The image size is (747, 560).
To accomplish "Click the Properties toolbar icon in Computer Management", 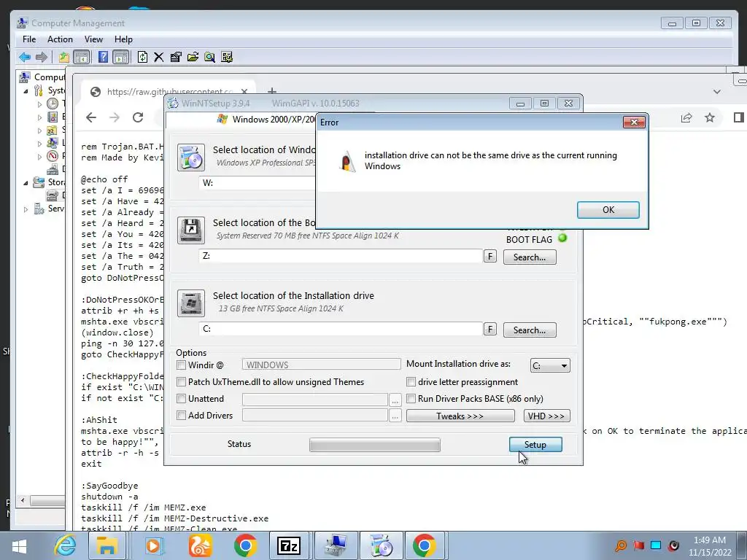I will (x=176, y=57).
